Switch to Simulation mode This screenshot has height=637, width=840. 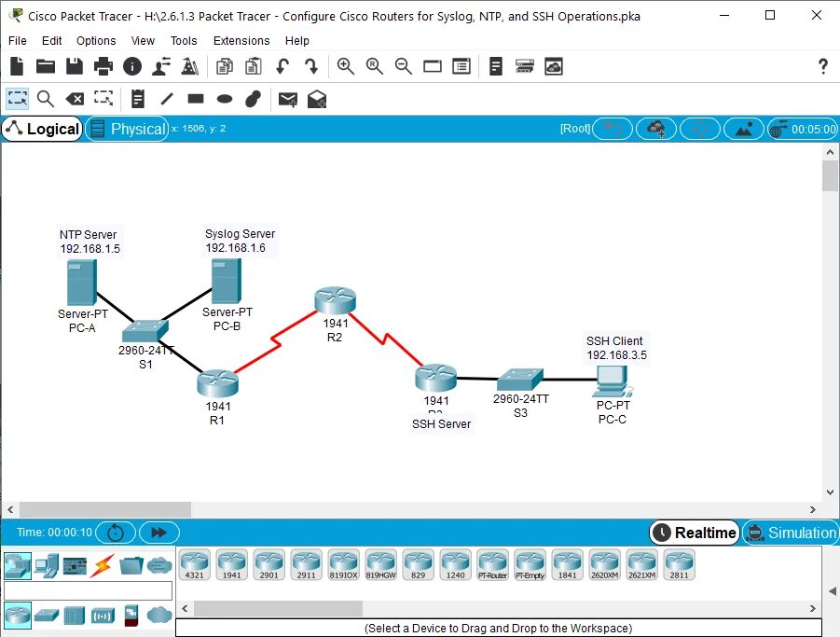click(792, 533)
